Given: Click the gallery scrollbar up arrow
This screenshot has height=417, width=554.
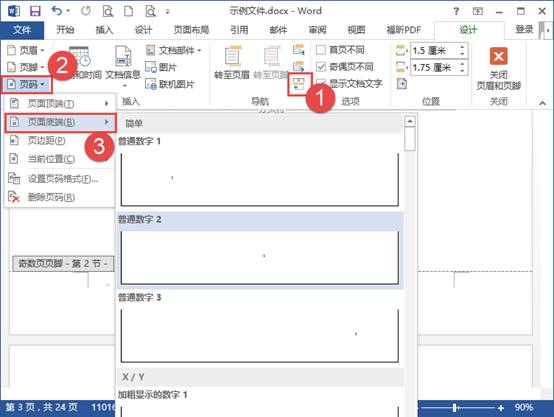Looking at the screenshot, I should 410,122.
